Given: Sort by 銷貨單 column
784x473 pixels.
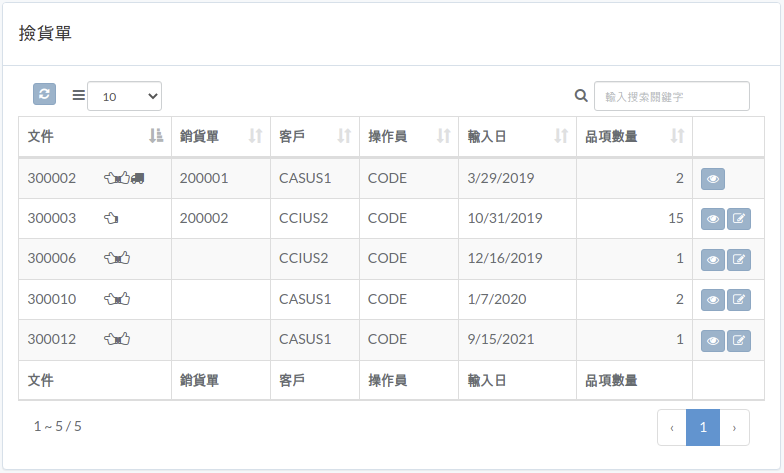Looking at the screenshot, I should (x=220, y=136).
